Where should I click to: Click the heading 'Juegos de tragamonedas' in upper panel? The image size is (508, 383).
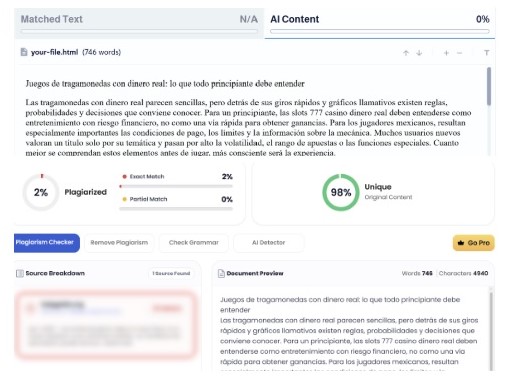[x=165, y=84]
